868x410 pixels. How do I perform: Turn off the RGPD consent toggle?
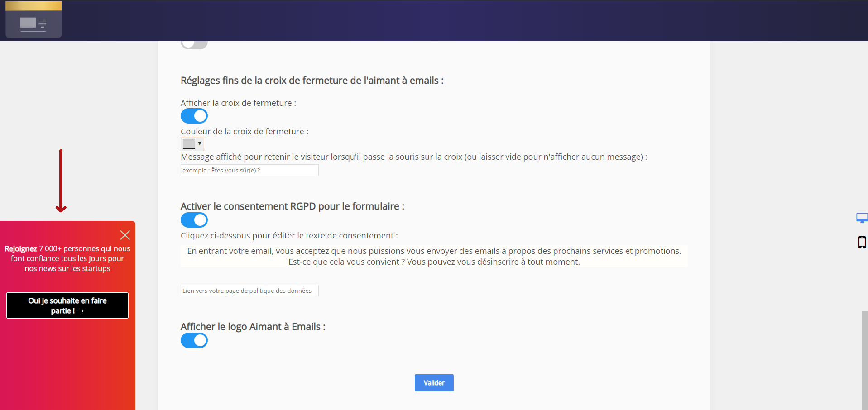194,220
